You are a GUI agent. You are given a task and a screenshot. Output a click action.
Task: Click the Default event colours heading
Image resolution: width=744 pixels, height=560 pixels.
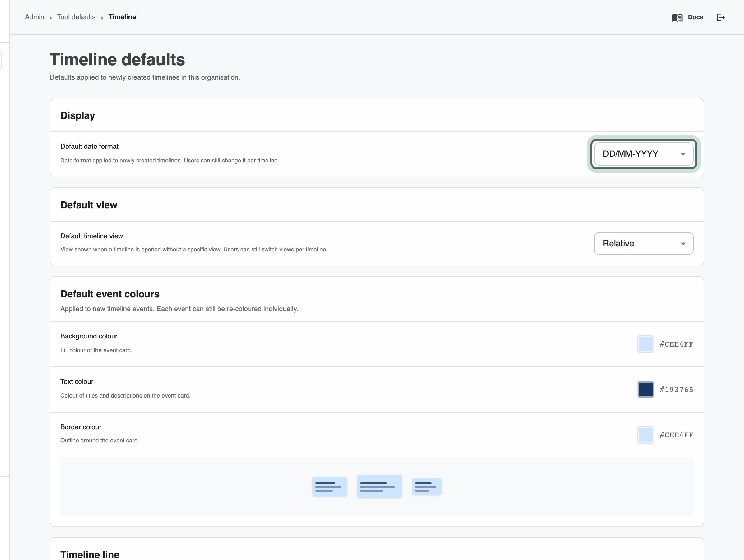click(x=110, y=294)
